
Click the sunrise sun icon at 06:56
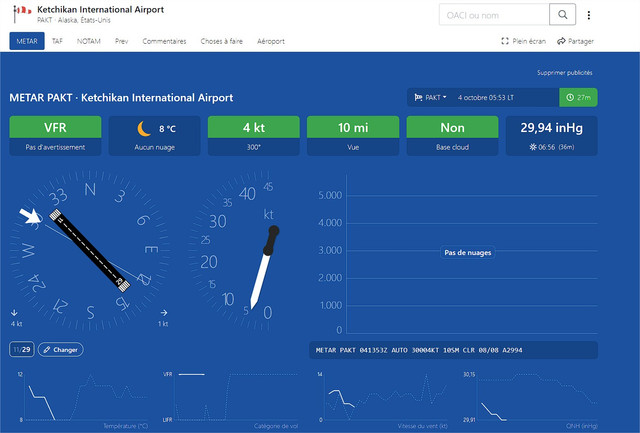tap(533, 147)
